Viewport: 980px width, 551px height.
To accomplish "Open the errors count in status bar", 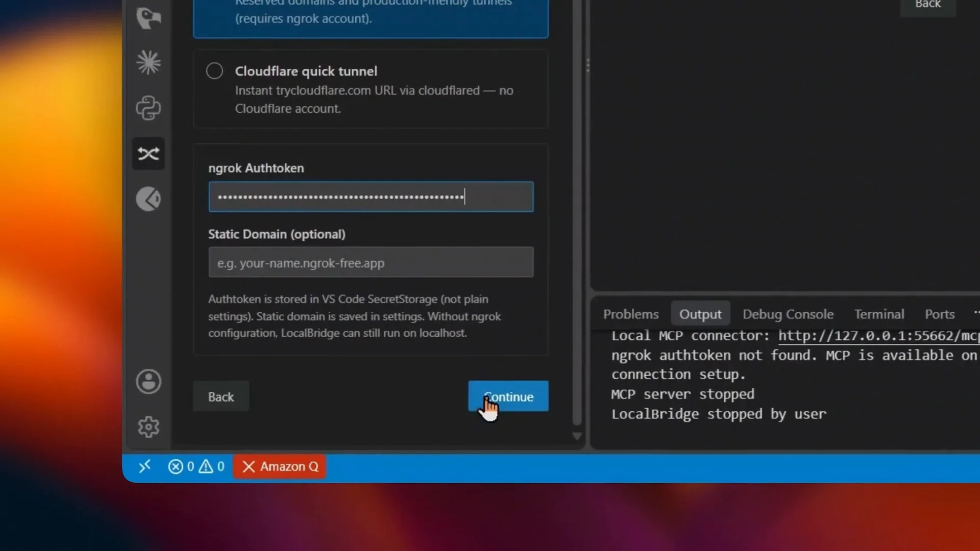I will pyautogui.click(x=181, y=466).
